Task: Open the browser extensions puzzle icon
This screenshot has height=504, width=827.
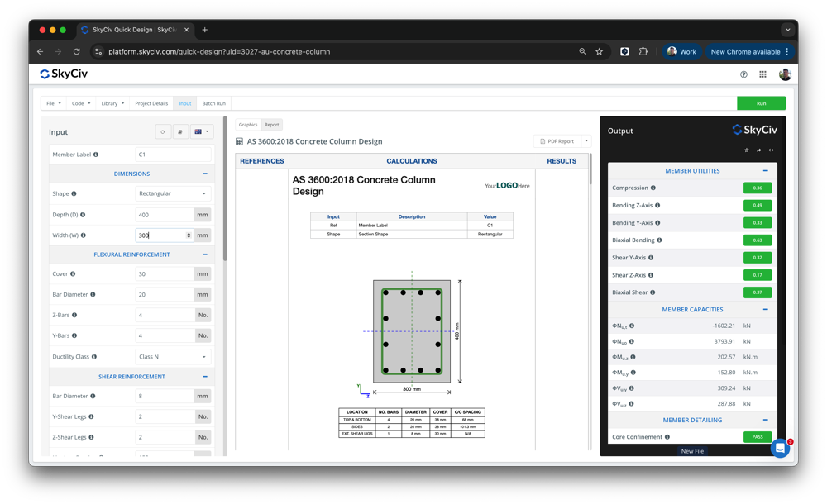Action: pyautogui.click(x=643, y=52)
